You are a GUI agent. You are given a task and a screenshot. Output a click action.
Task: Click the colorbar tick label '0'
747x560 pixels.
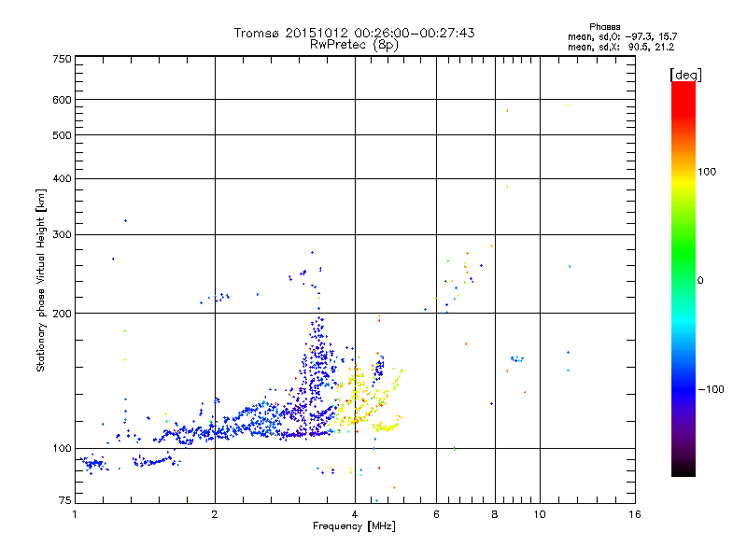[x=700, y=281]
